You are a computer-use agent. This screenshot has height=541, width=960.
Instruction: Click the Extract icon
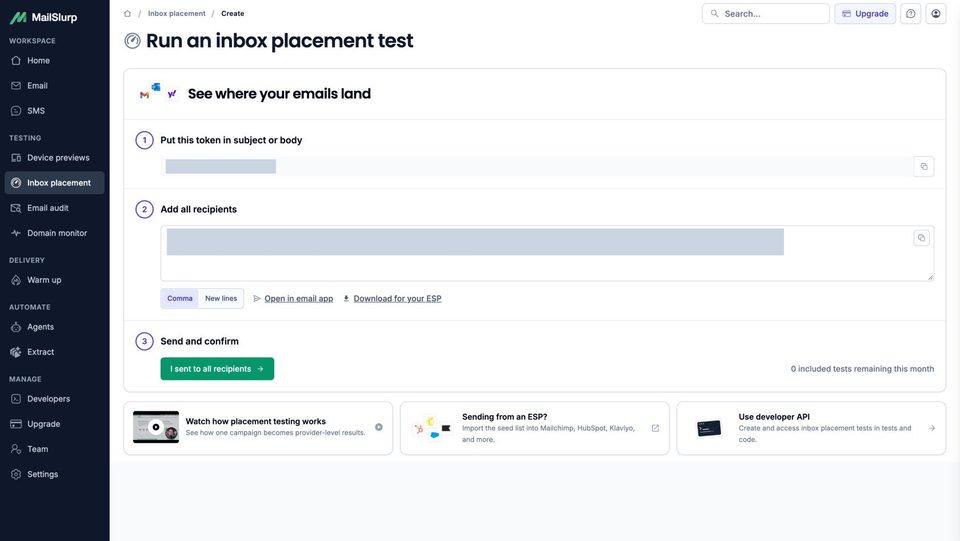coord(16,352)
